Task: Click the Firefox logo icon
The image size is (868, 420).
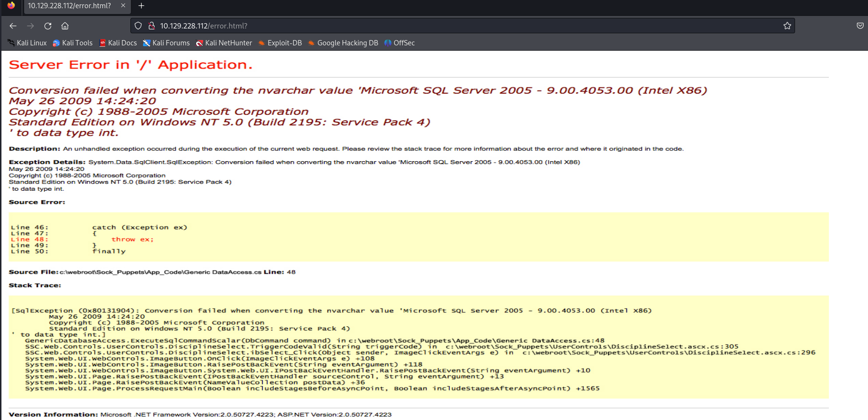Action: click(11, 5)
